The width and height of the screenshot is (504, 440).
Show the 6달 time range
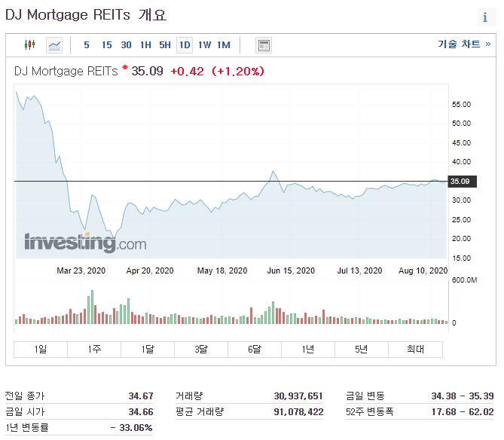(x=255, y=350)
